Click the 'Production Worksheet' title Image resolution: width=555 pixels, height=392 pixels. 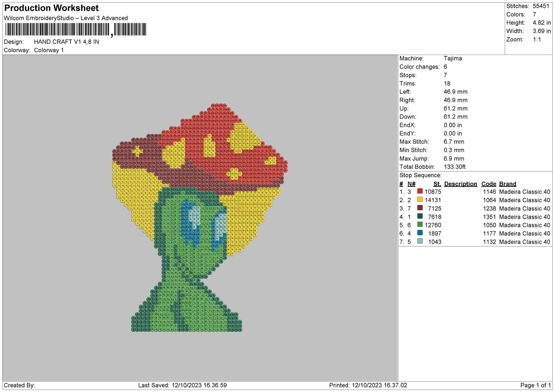coord(51,8)
